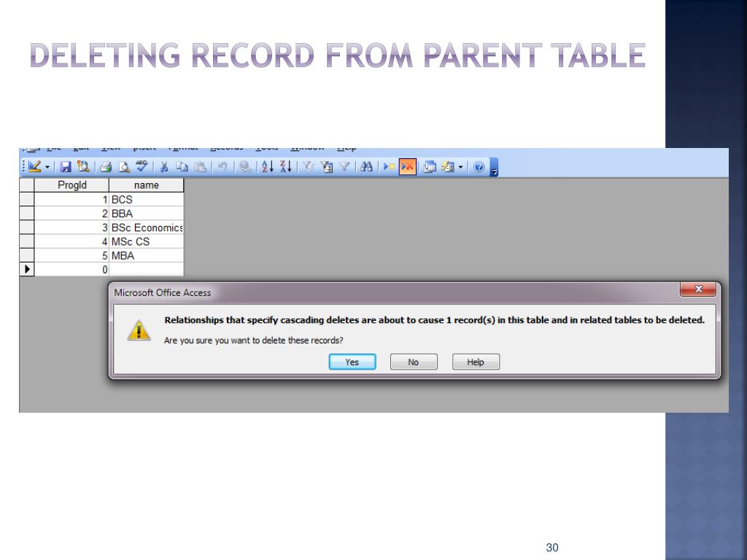This screenshot has width=747, height=560.
Task: Select the MSc CS name cell
Action: (146, 241)
